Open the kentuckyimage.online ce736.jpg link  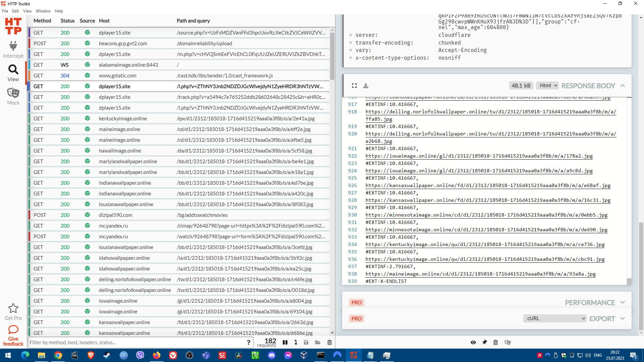tap(485, 244)
